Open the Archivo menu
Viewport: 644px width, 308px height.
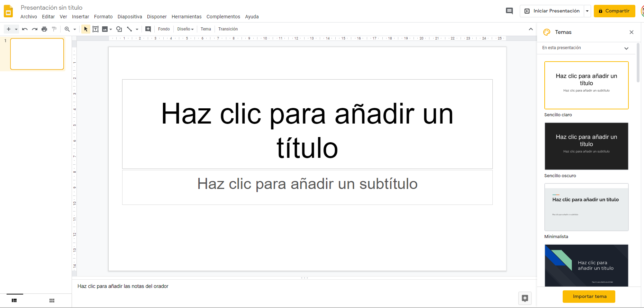[29, 17]
